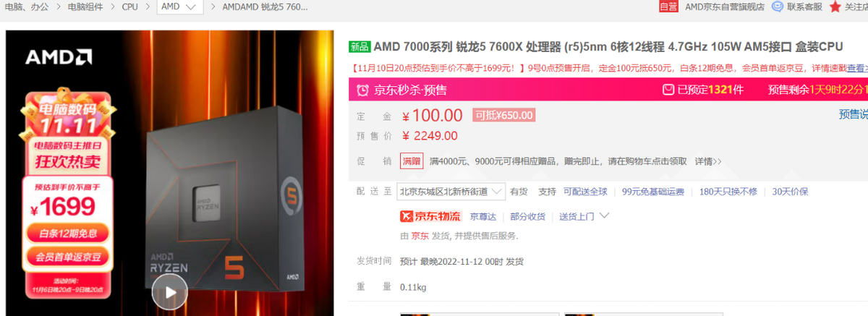Click the AMD logo on product image
This screenshot has height=316, width=868.
click(59, 57)
